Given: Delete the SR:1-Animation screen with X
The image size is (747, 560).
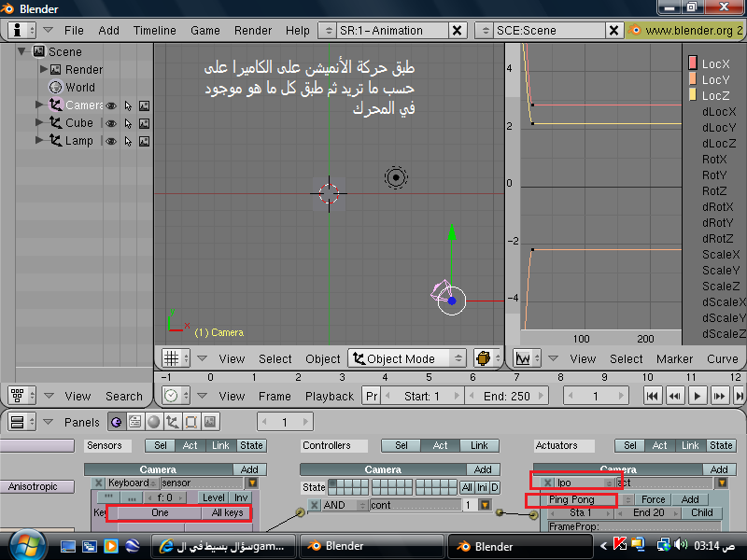Looking at the screenshot, I should 457,31.
